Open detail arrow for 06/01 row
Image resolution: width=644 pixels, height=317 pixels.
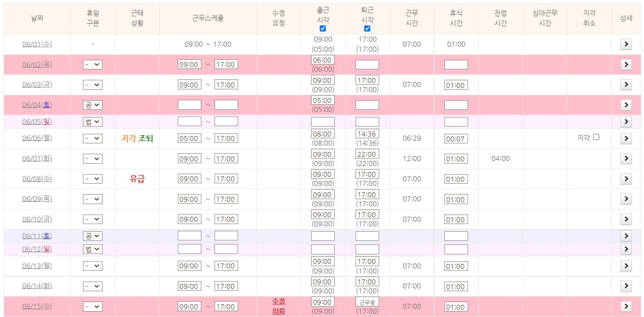coord(626,44)
